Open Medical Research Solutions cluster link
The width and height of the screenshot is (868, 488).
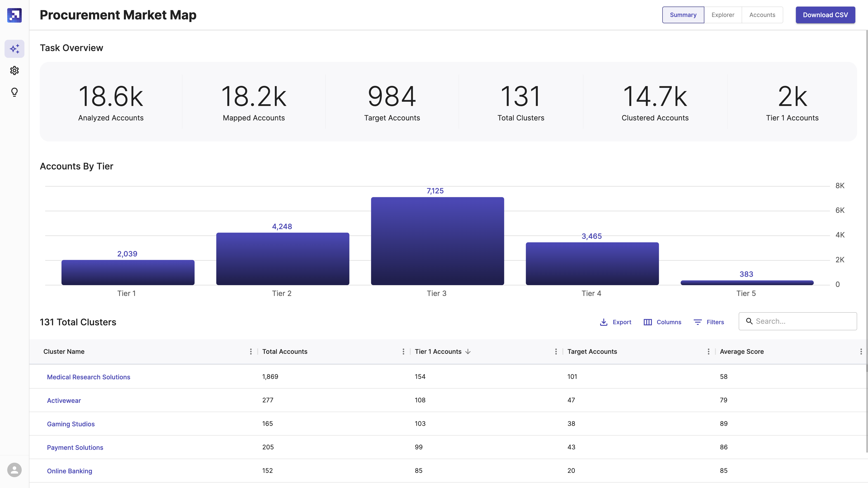88,377
